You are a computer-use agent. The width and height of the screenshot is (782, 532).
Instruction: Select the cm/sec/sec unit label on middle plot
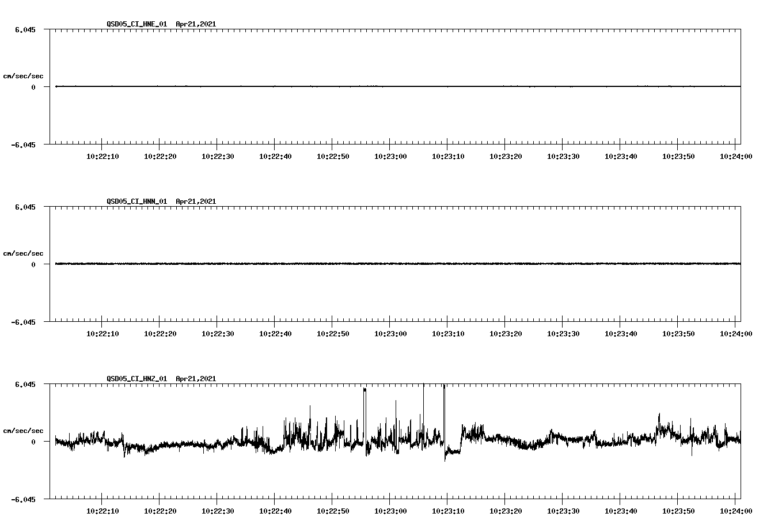24,253
